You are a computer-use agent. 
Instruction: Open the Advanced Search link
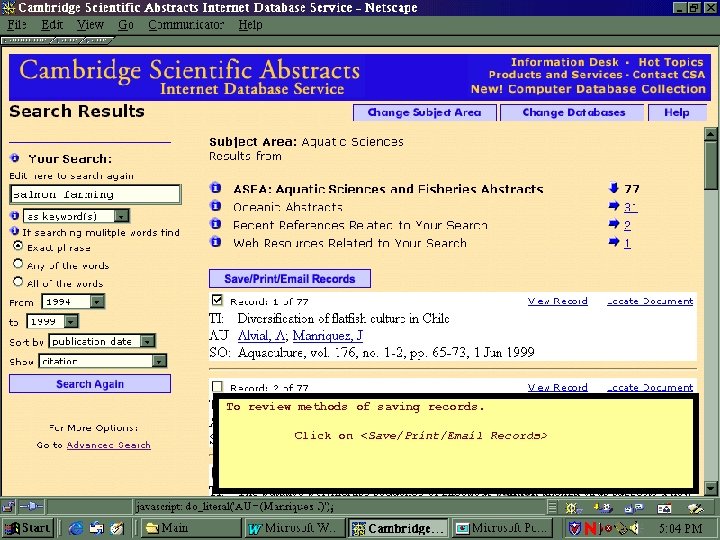click(109, 445)
